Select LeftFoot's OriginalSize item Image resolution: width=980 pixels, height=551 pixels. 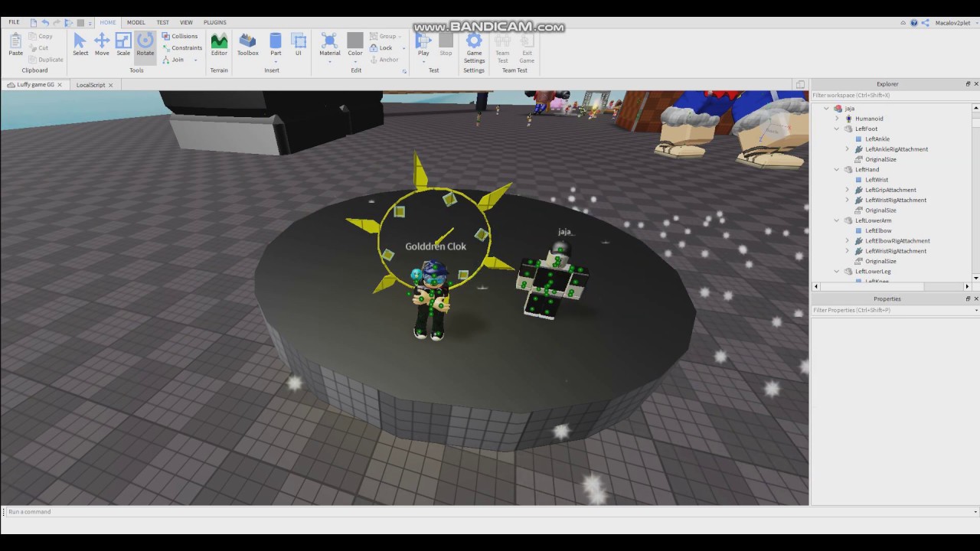pyautogui.click(x=880, y=159)
